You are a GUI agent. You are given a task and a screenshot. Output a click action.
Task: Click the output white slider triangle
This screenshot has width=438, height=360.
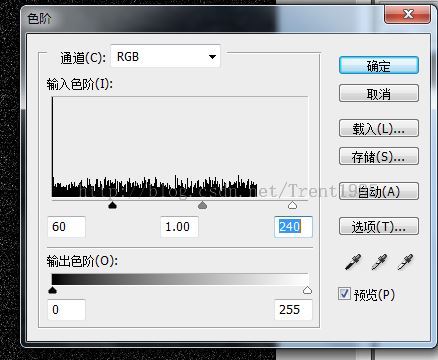click(307, 290)
